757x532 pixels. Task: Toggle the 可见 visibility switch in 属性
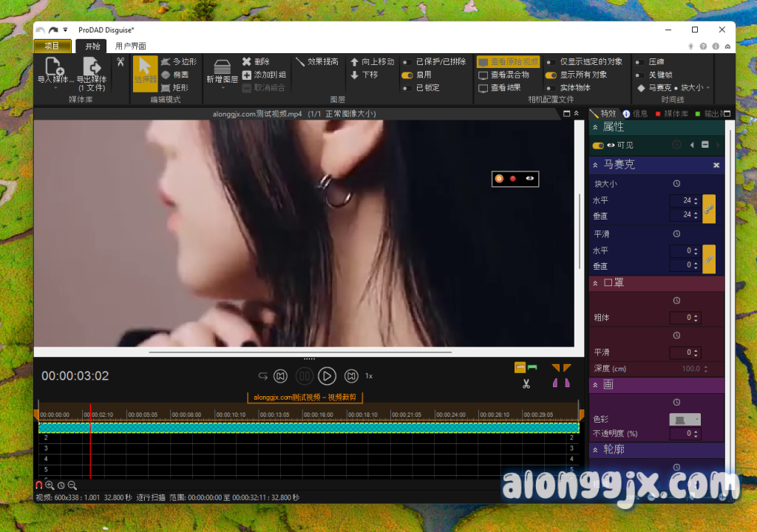tap(598, 146)
